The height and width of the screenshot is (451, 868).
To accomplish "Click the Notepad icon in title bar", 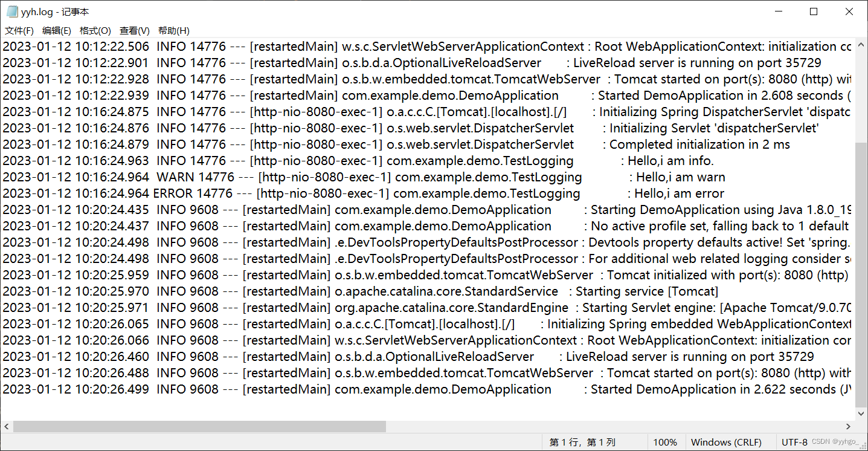I will (x=12, y=11).
